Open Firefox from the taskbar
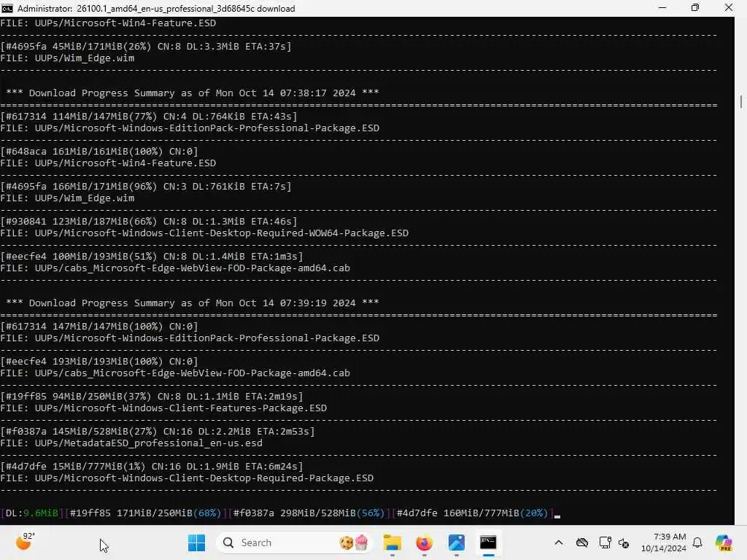Image resolution: width=747 pixels, height=560 pixels. click(424, 542)
